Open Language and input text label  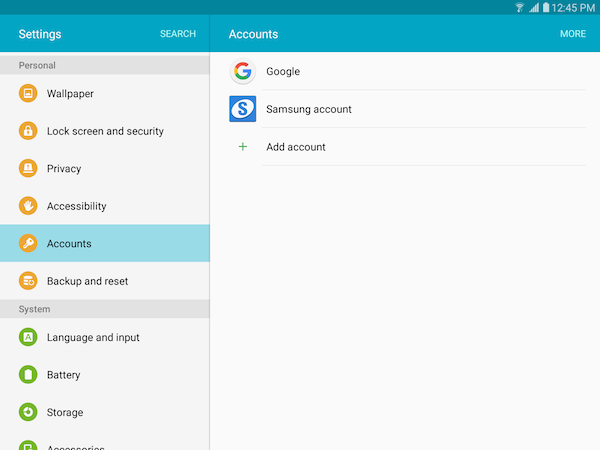pos(93,338)
